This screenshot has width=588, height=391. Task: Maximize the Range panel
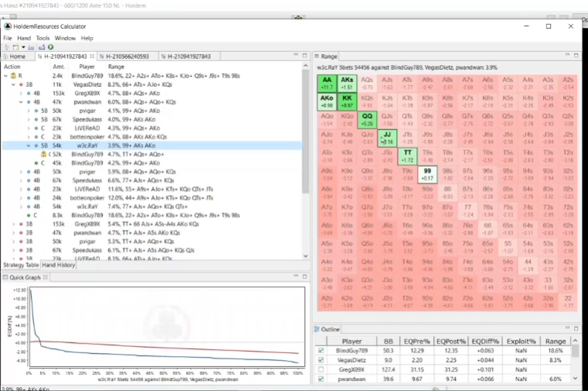click(576, 55)
